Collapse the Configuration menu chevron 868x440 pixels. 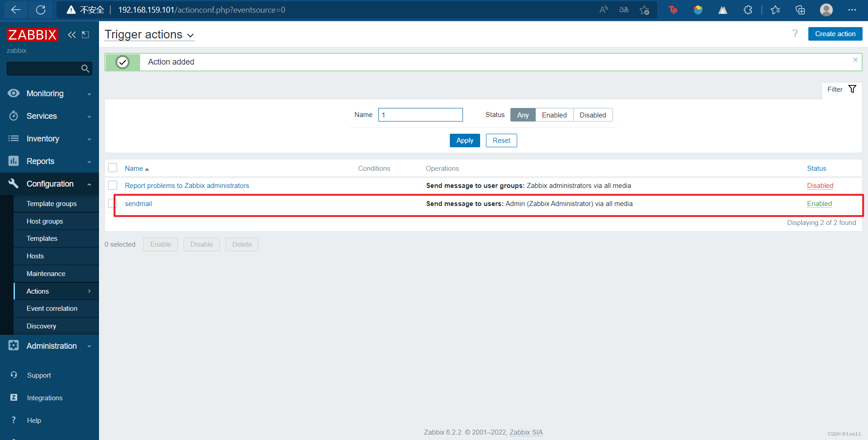[89, 184]
